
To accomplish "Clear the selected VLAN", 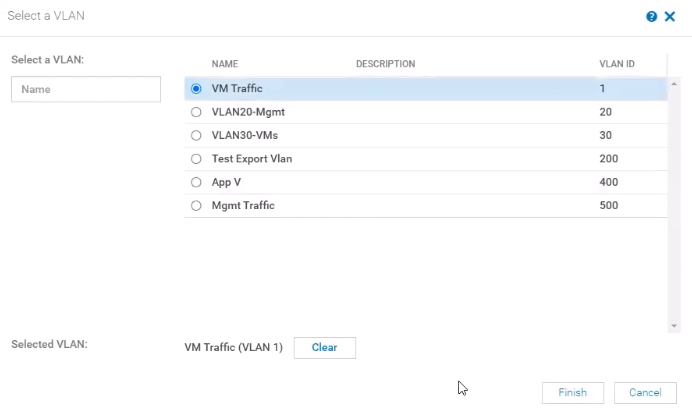I will (324, 348).
